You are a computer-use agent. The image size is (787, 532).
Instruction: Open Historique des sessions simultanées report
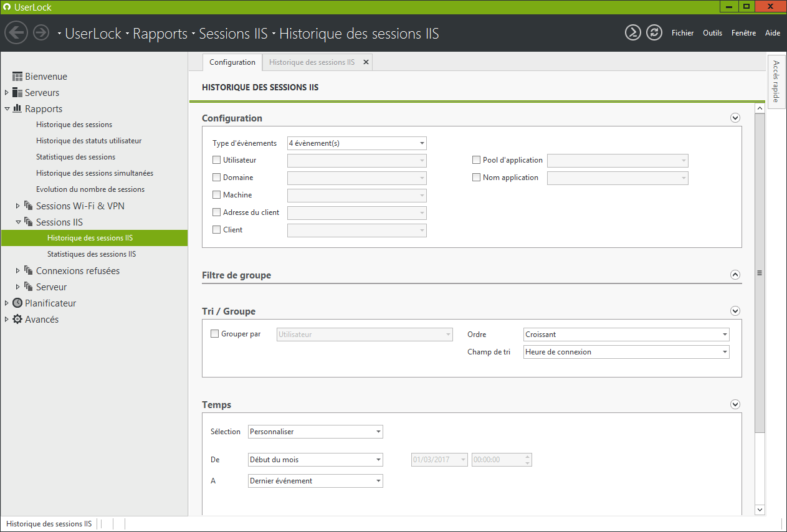[x=95, y=173]
